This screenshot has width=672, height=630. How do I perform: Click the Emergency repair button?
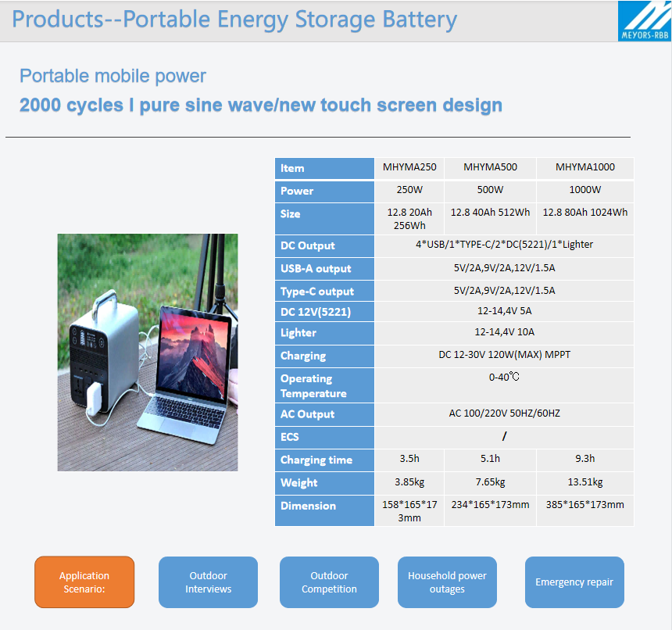(x=574, y=582)
